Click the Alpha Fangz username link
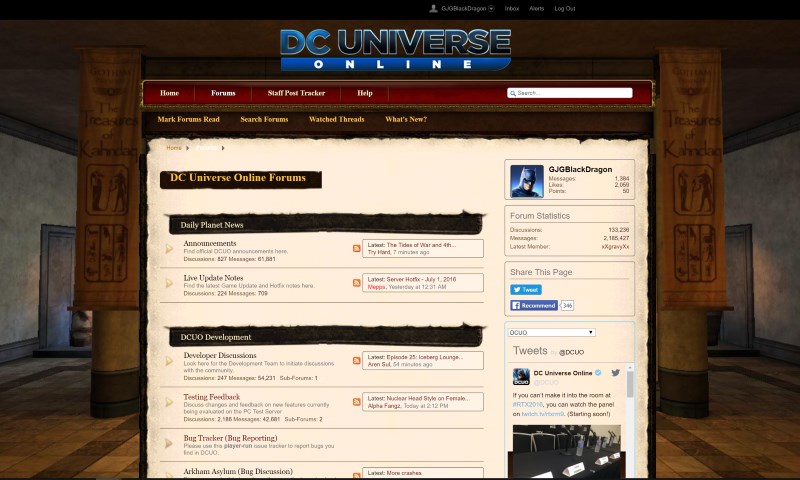Image resolution: width=800 pixels, height=480 pixels. point(384,406)
